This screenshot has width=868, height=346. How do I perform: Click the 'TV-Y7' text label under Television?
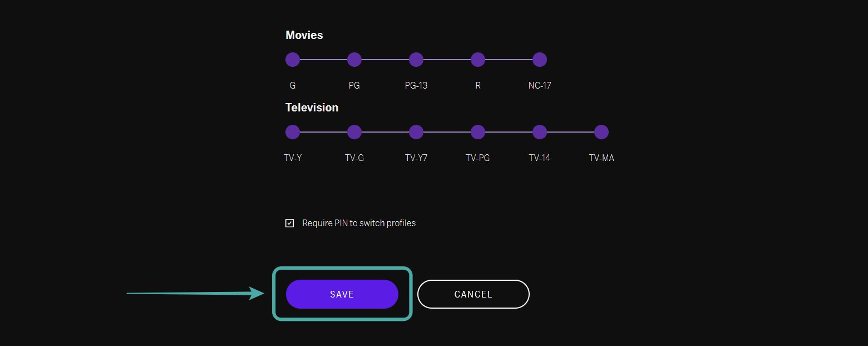[x=416, y=158]
